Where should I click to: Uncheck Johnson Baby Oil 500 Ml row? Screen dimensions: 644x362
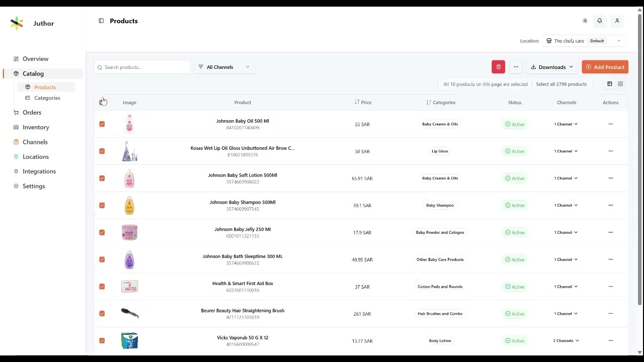click(x=102, y=124)
